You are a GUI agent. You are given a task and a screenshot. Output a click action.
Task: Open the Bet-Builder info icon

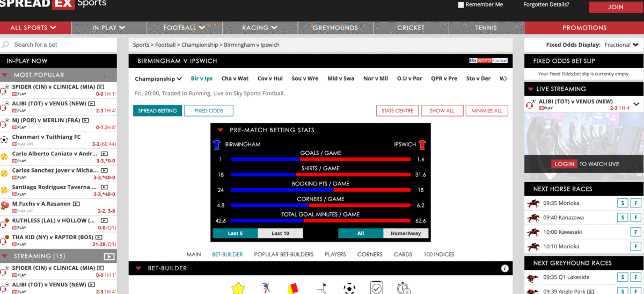[x=504, y=268]
